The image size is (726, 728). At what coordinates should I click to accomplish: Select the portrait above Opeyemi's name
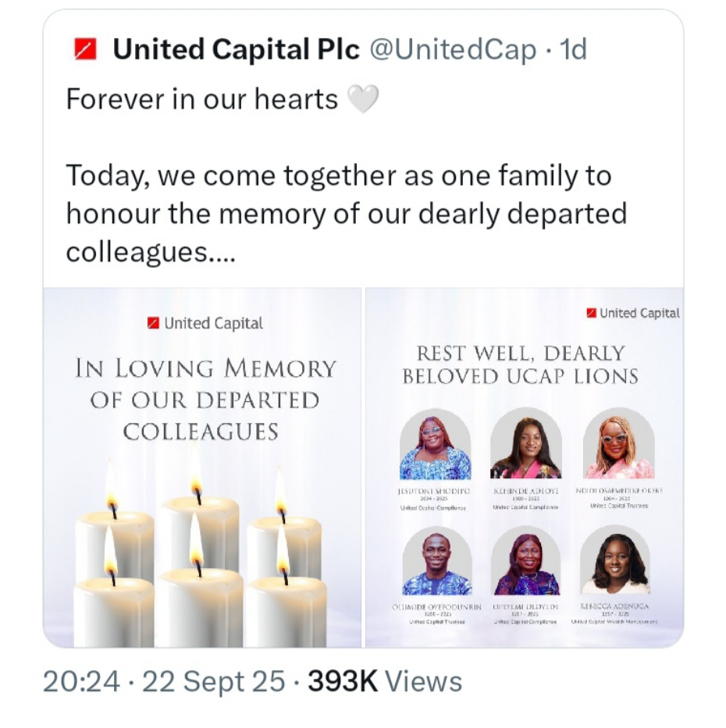pyautogui.click(x=525, y=562)
